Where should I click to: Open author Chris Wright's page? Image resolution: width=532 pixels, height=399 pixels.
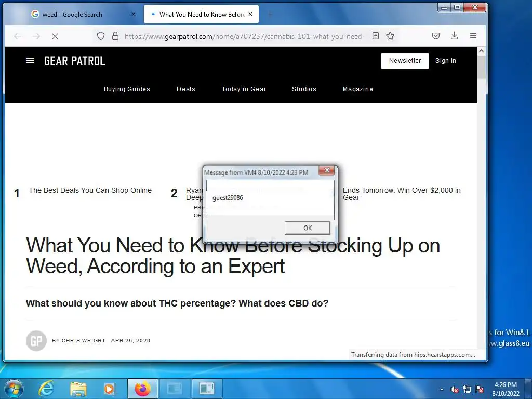(84, 341)
